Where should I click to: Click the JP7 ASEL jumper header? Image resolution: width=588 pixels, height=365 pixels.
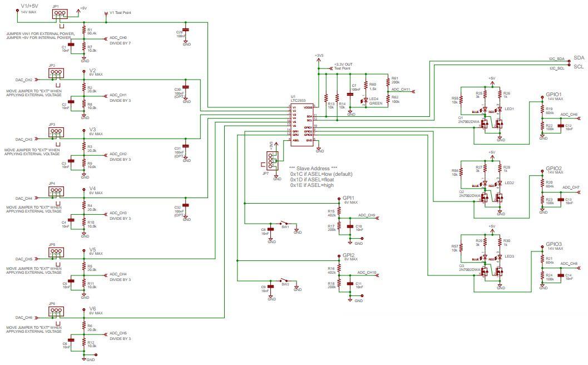271,161
